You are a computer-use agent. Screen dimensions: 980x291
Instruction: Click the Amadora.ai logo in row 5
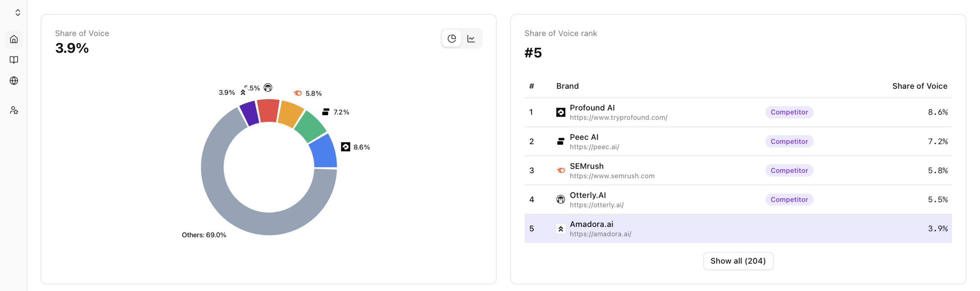coord(560,229)
